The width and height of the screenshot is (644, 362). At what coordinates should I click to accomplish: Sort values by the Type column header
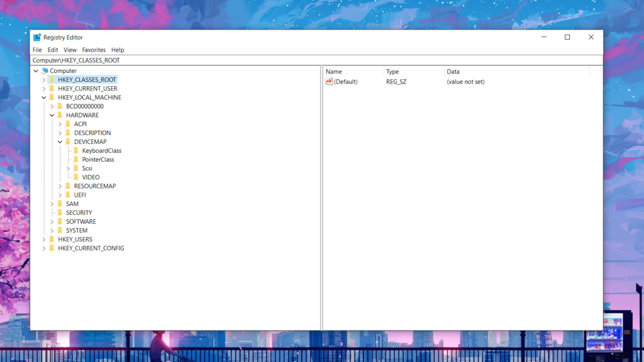(x=414, y=72)
